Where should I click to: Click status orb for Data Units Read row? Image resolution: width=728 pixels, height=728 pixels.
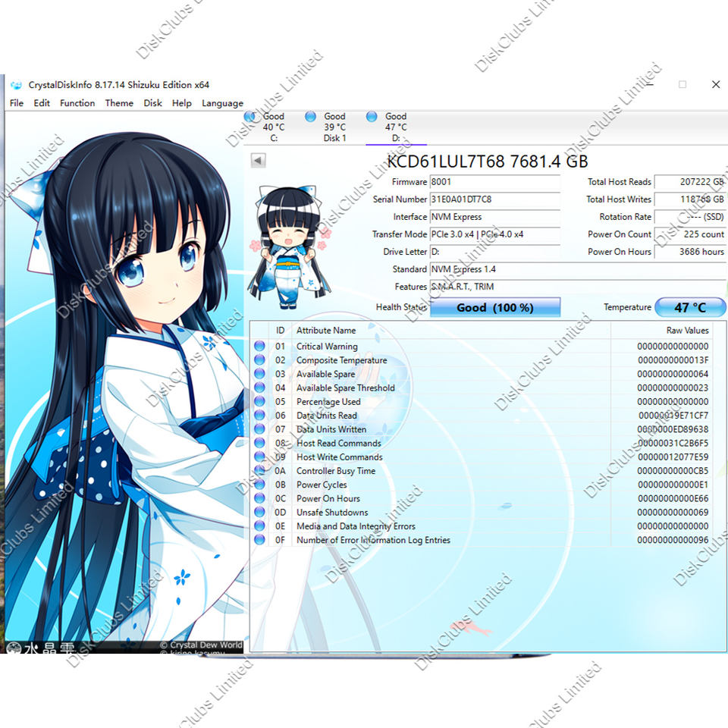(259, 415)
